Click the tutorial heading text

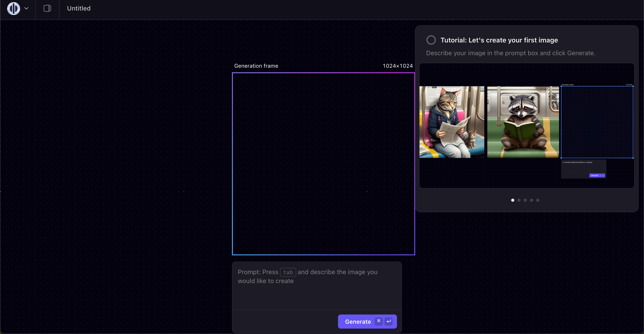(499, 40)
